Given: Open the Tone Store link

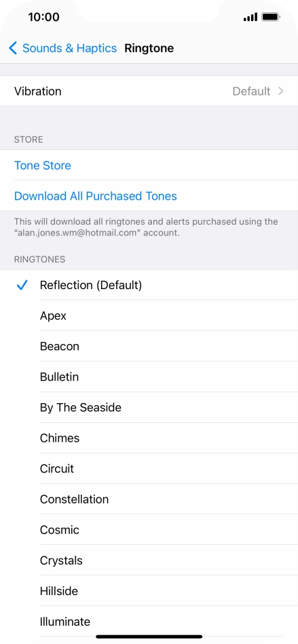Looking at the screenshot, I should click(x=42, y=165).
